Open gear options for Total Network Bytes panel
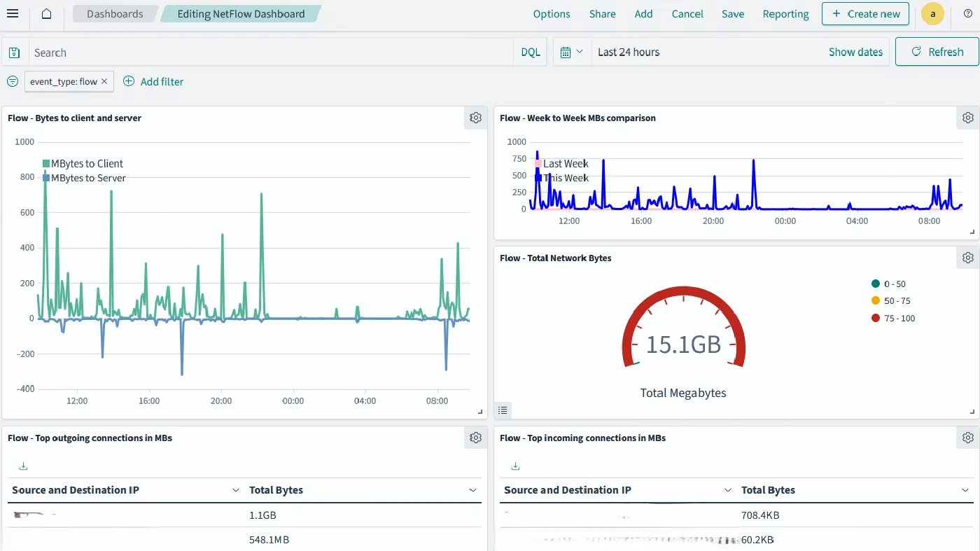This screenshot has width=980, height=551. [968, 258]
